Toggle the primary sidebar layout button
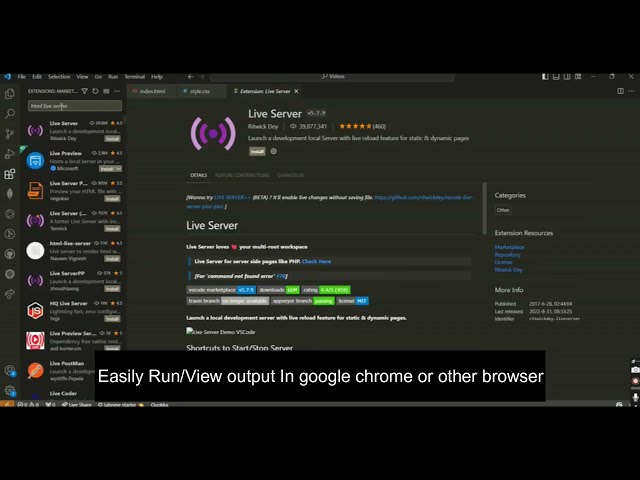This screenshot has width=640, height=480. [x=545, y=76]
